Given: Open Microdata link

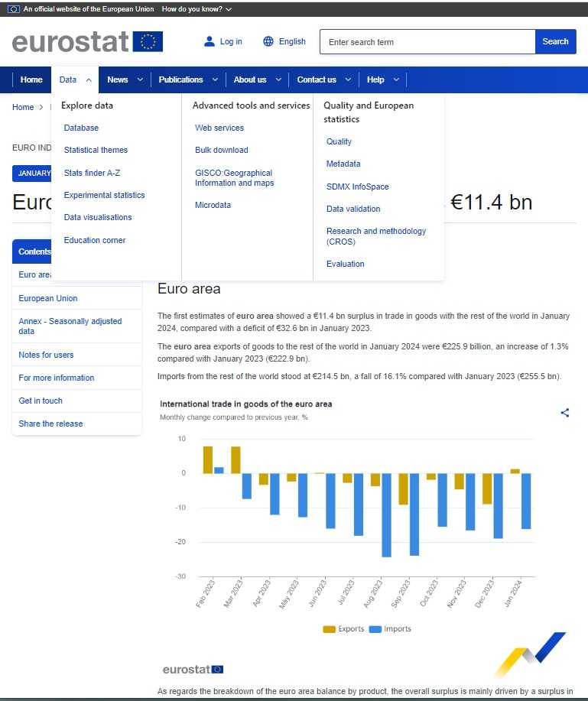Looking at the screenshot, I should pyautogui.click(x=213, y=205).
